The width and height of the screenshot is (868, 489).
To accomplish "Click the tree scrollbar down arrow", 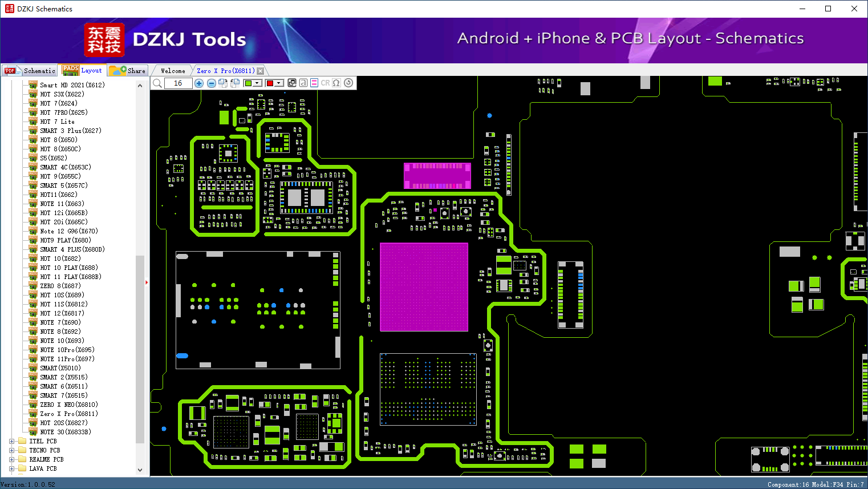I will coord(140,470).
